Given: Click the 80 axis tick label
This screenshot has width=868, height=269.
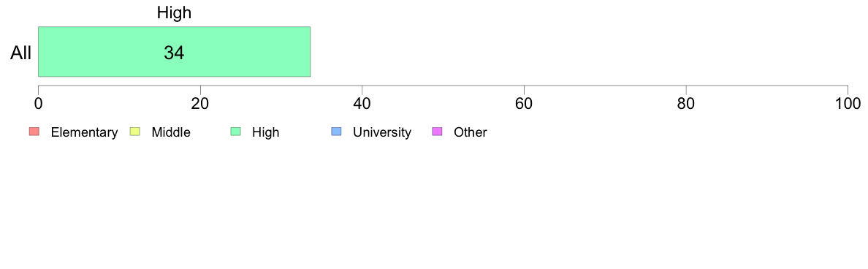Looking at the screenshot, I should click(x=686, y=103).
